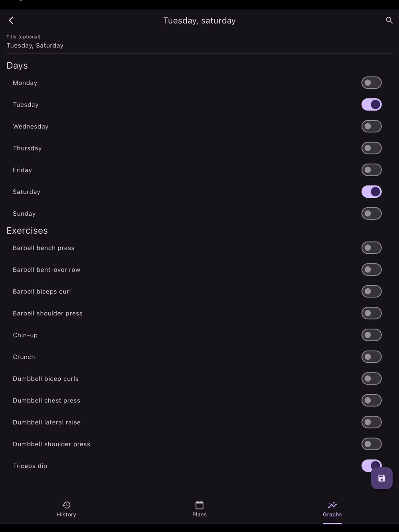Disable the Tuesday switch
This screenshot has width=399, height=532.
[371, 104]
